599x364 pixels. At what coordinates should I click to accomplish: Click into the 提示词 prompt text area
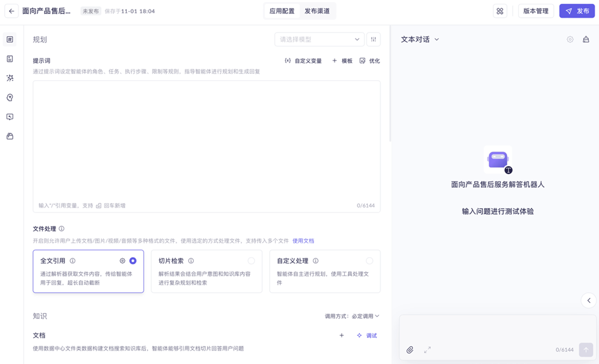[206, 146]
